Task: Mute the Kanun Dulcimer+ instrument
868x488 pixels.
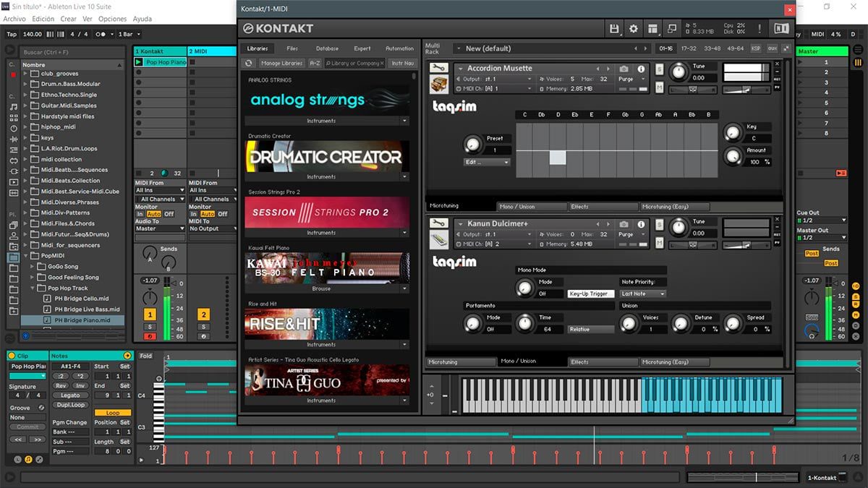Action: [660, 244]
